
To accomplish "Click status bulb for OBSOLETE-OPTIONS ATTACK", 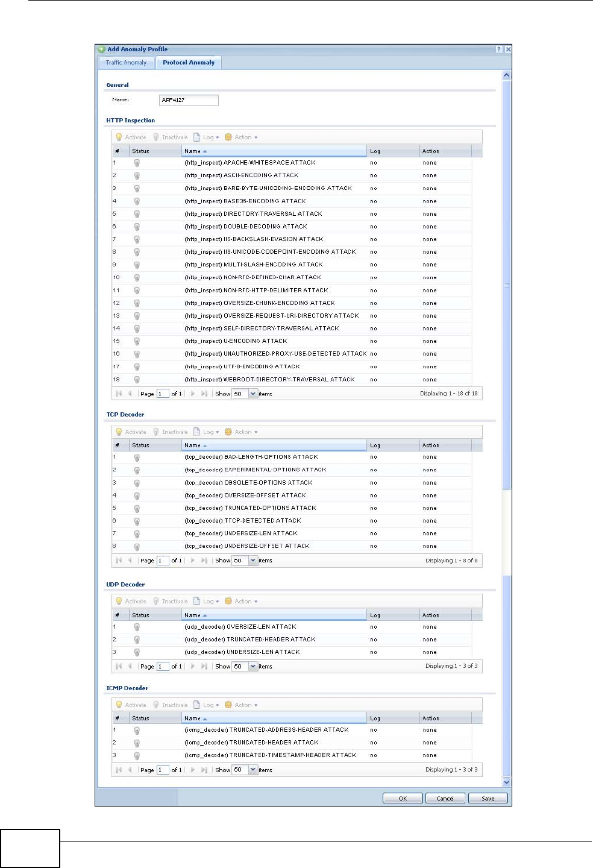I will [137, 483].
